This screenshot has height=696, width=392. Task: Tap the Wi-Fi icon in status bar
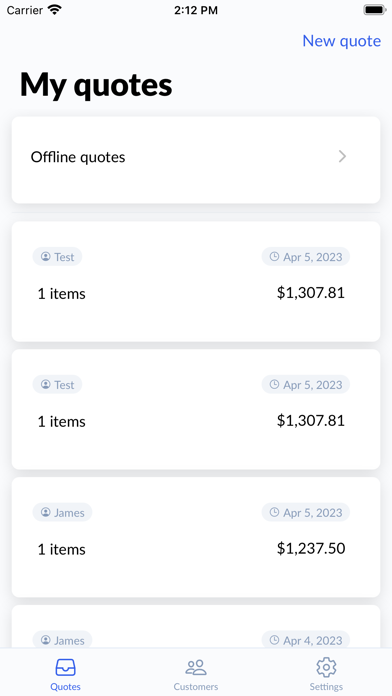coord(55,10)
